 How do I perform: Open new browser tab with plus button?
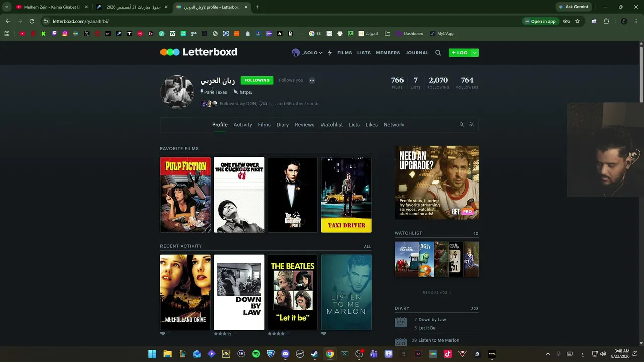(x=258, y=7)
